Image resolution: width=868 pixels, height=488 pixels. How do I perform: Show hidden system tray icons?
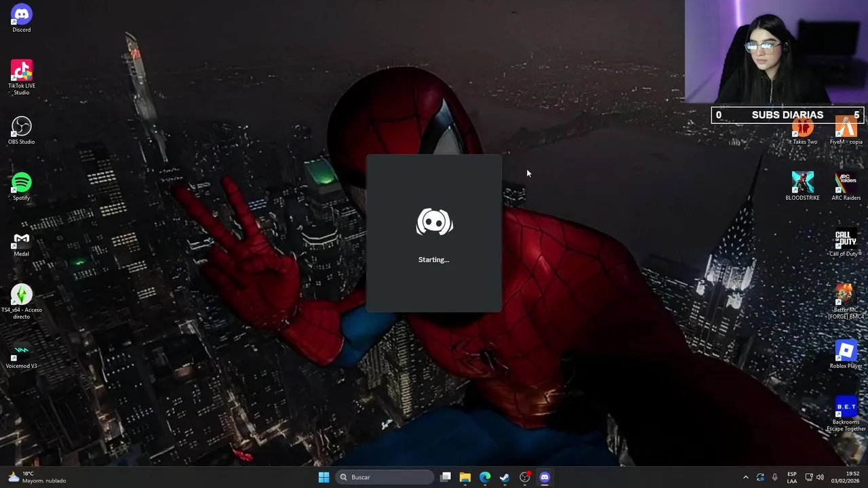coord(745,477)
